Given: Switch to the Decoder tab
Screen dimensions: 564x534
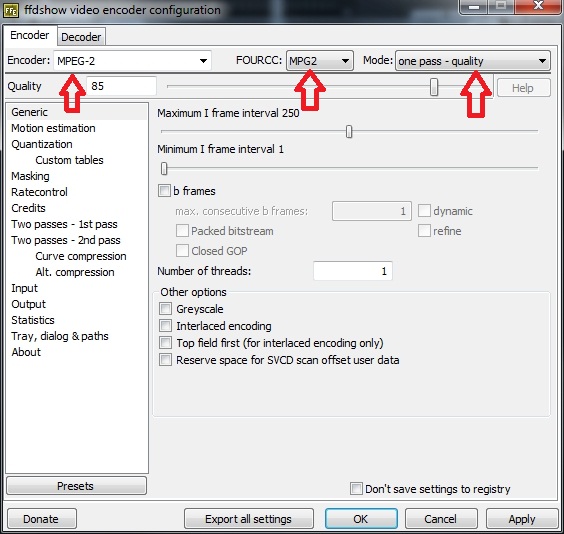Looking at the screenshot, I should (x=81, y=37).
